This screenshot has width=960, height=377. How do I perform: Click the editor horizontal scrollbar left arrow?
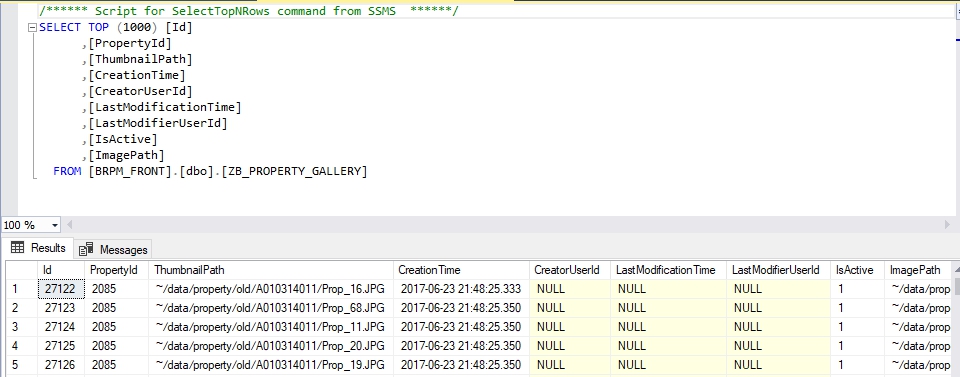click(69, 225)
